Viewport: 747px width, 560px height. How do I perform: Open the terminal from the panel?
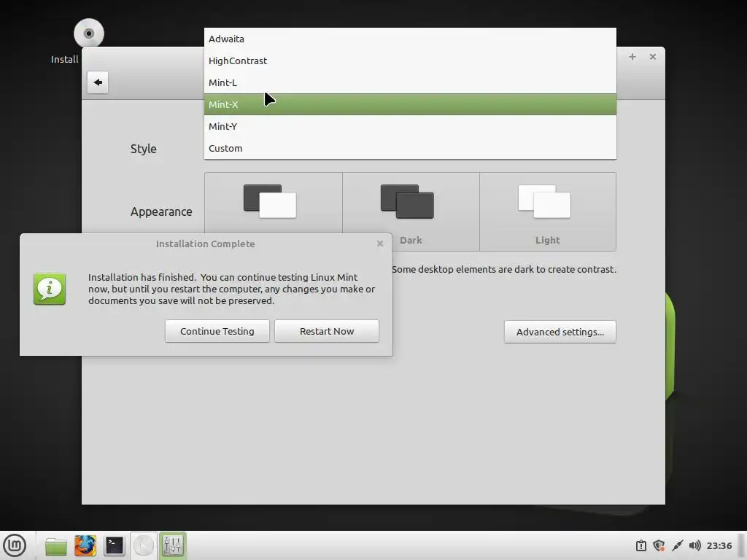point(115,545)
